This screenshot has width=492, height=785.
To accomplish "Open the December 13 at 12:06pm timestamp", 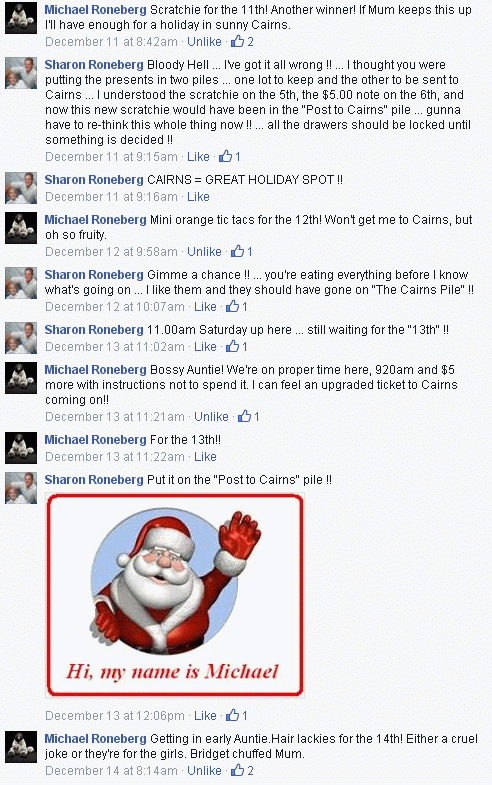I will [x=115, y=715].
